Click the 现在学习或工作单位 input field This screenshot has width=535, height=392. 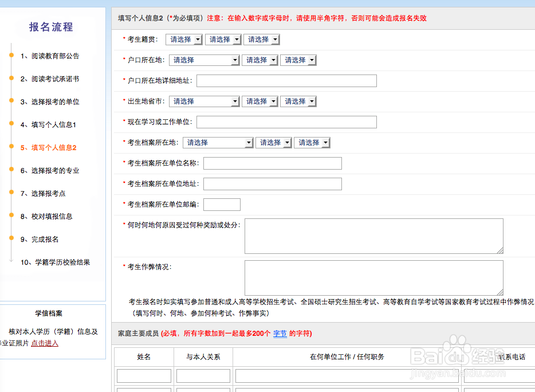pos(286,122)
